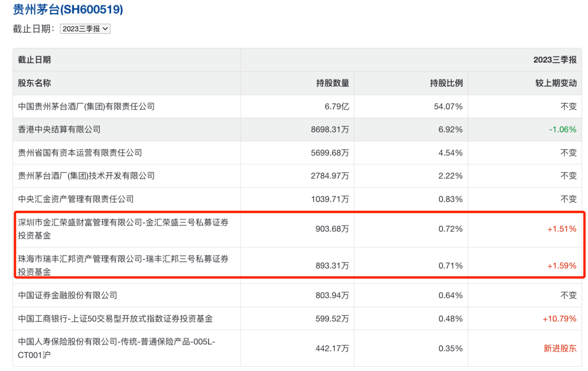Click the 股东名称 column header

pos(34,83)
